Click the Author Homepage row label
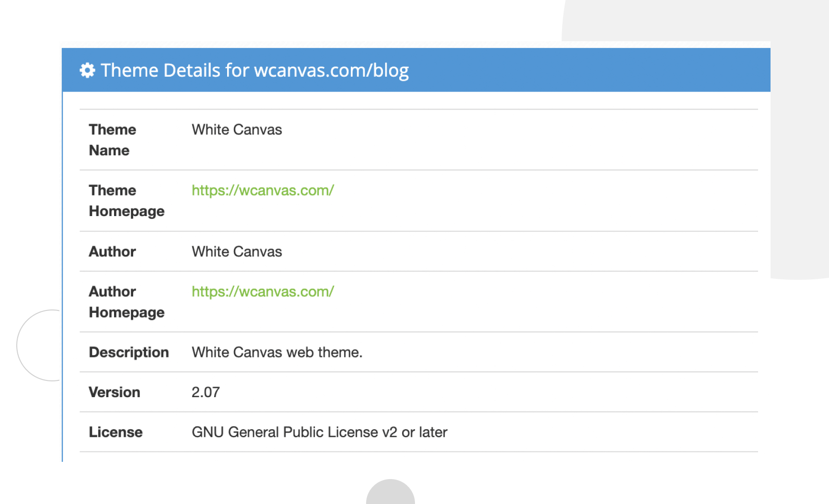 click(x=126, y=302)
